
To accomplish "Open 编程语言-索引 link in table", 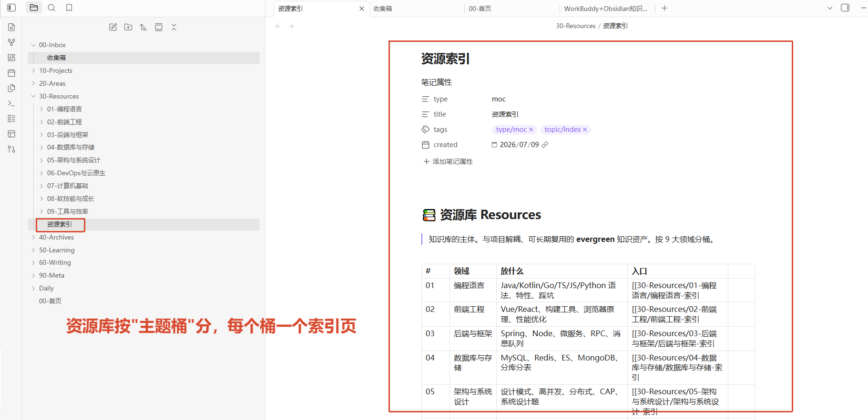I will click(x=674, y=290).
